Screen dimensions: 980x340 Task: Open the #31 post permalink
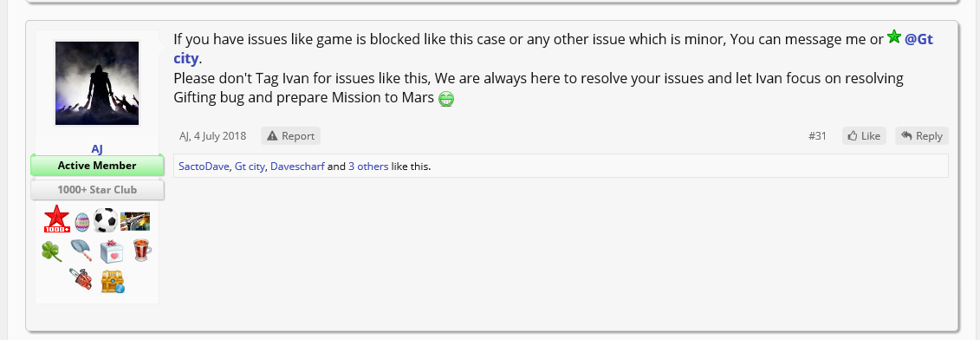click(817, 136)
